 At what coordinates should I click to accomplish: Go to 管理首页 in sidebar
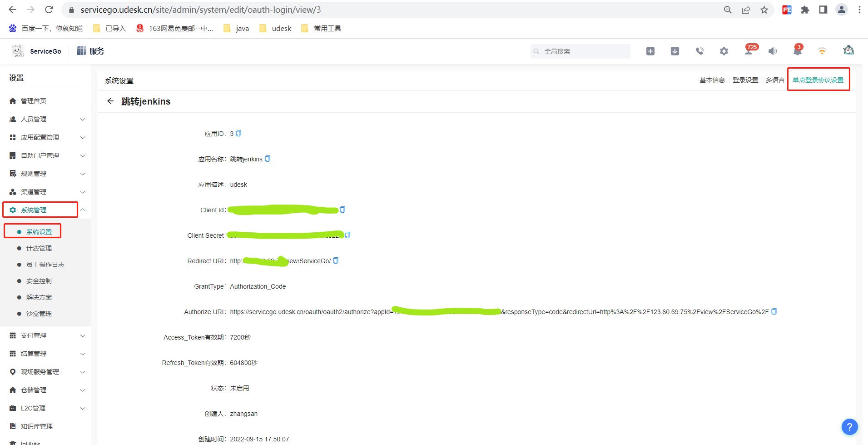point(34,101)
